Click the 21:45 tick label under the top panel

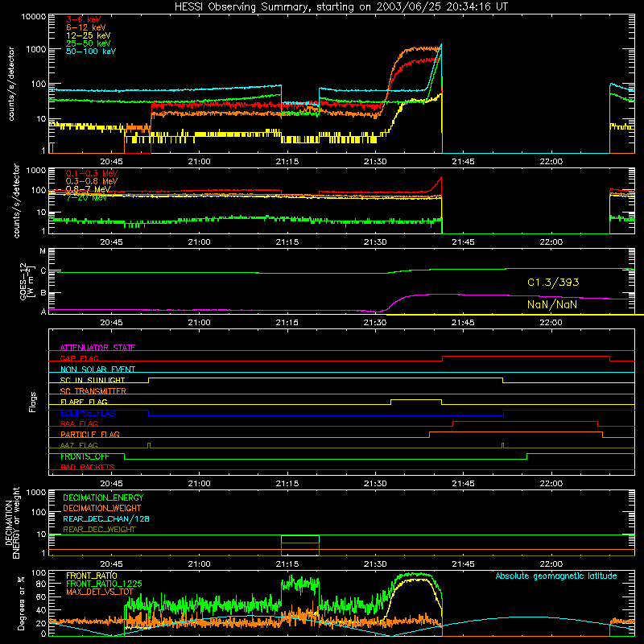click(463, 162)
